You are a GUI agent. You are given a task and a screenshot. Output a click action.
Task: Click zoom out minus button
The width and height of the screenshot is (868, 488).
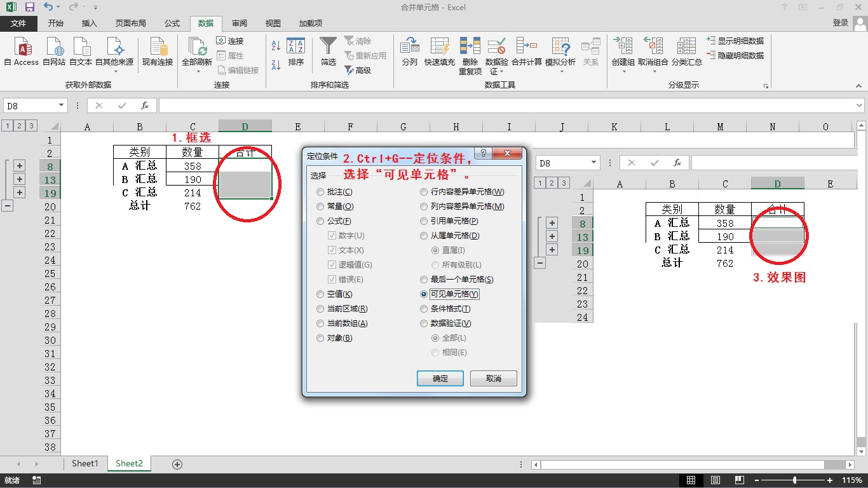tap(756, 480)
